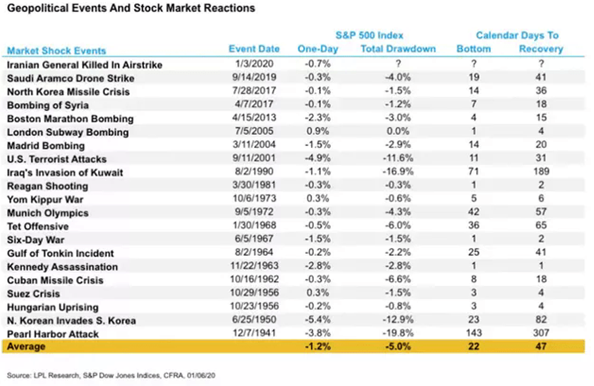Screen dimensions: 594x386
Task: Select the Recovery column header
Action: (541, 49)
